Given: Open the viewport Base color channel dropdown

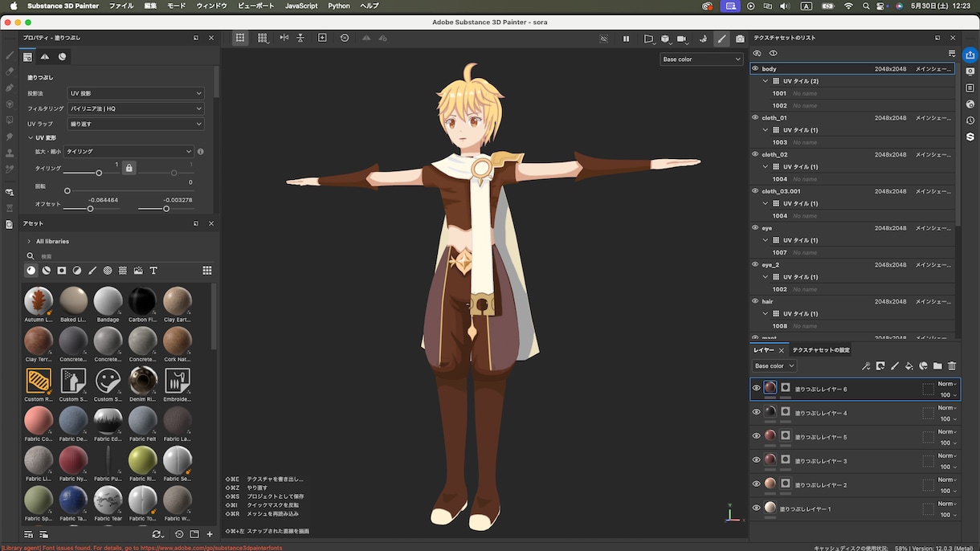Looking at the screenshot, I should tap(701, 59).
